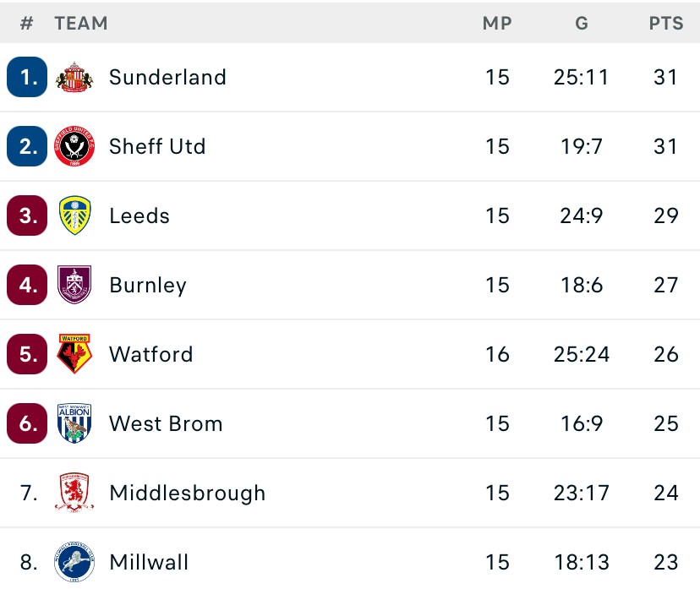Viewport: 700px width, 589px height.
Task: Click the TEAM column header
Action: tap(81, 24)
